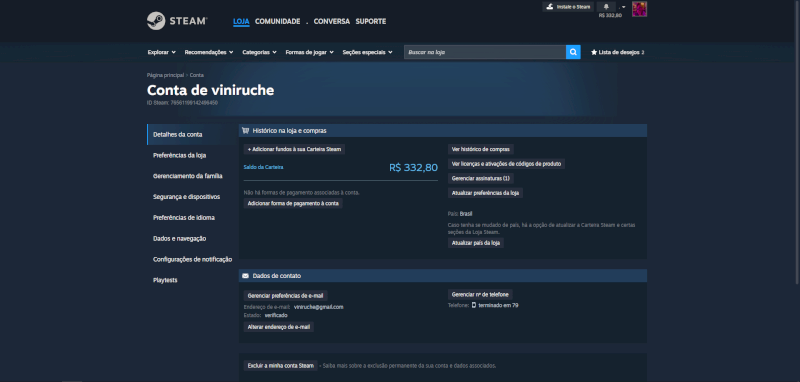
Task: Click the Conta breadcrumb link
Action: point(196,75)
